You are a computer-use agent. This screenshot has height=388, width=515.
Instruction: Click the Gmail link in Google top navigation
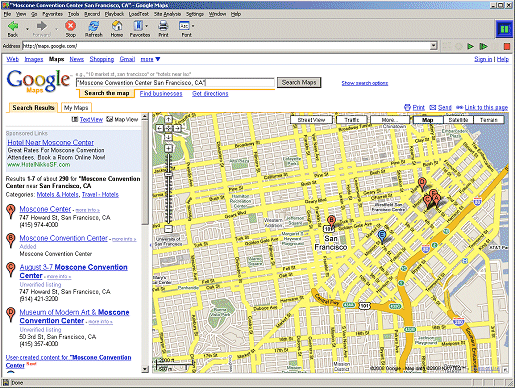(127, 59)
